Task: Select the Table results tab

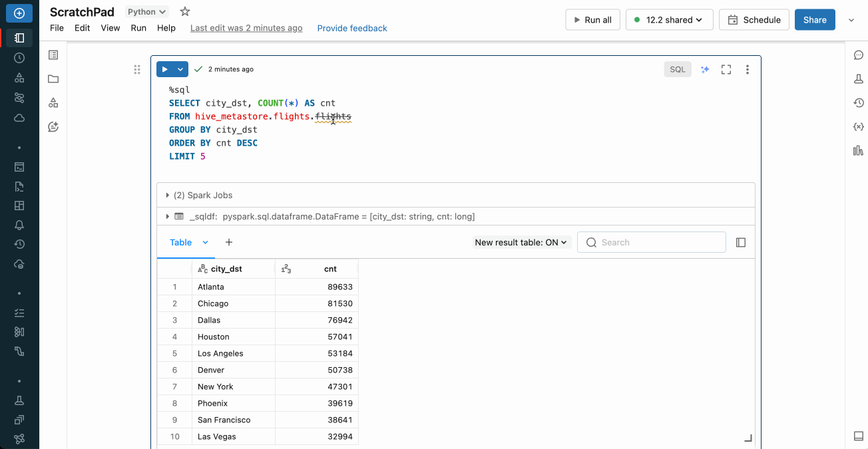Action: [180, 242]
